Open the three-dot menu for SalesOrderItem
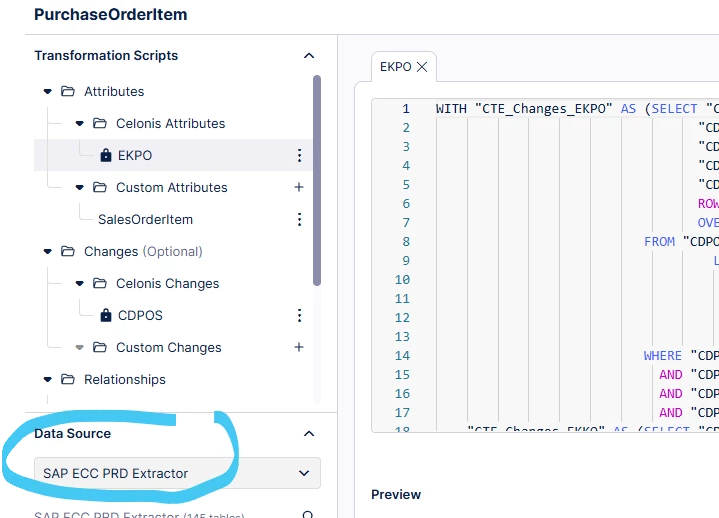Viewport: 719px width, 518px height. [x=299, y=220]
